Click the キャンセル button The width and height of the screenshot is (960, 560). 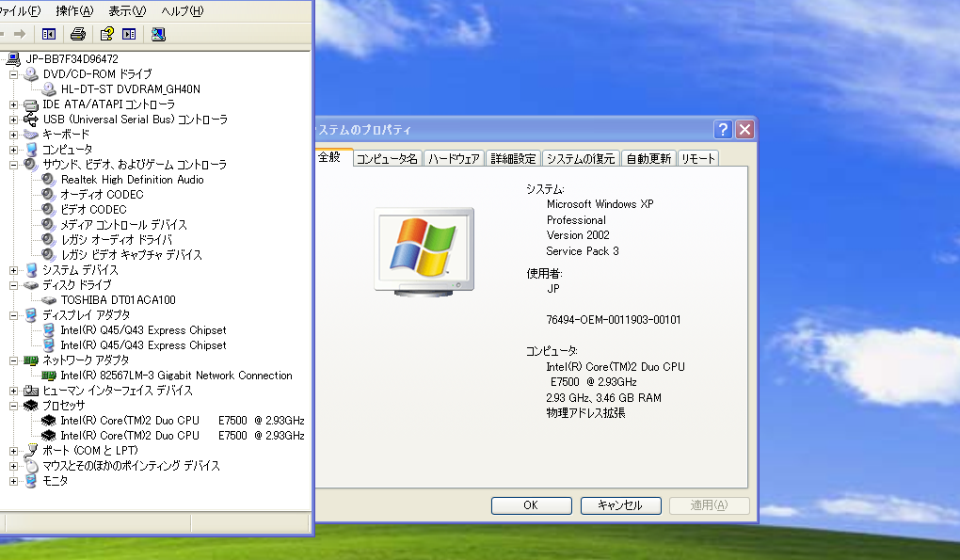coord(620,505)
